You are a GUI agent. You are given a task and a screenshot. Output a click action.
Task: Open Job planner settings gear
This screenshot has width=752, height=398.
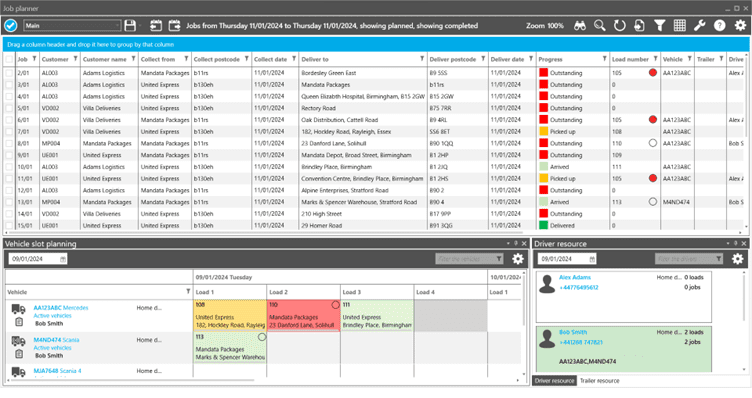[740, 25]
